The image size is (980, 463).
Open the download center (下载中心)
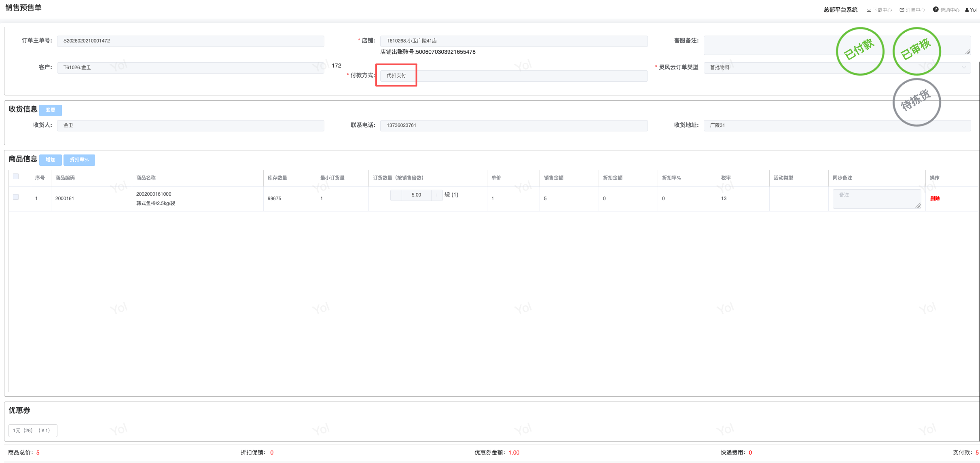click(879, 10)
